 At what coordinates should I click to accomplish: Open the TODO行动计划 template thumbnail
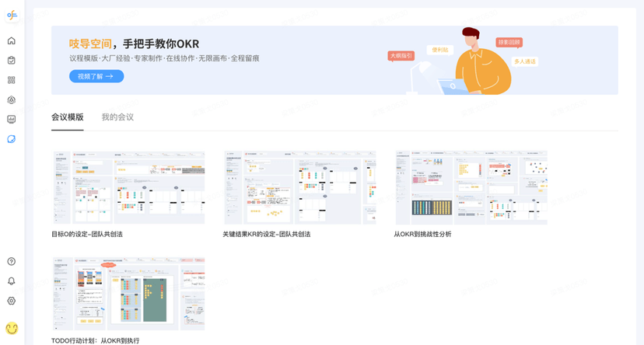(128, 294)
